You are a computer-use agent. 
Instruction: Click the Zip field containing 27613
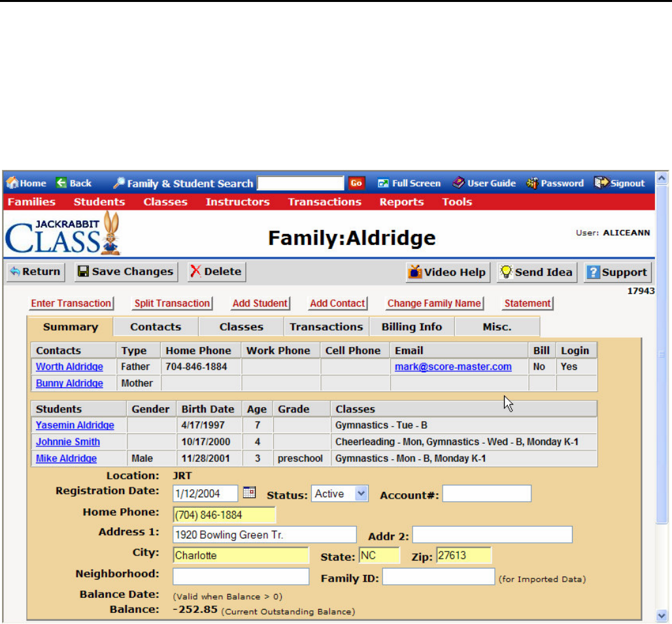(463, 555)
